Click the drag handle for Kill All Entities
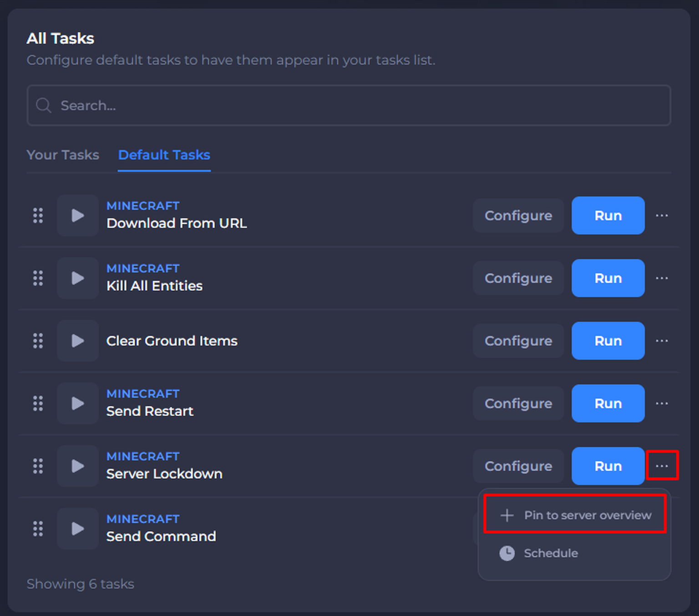This screenshot has width=699, height=616. [x=38, y=278]
